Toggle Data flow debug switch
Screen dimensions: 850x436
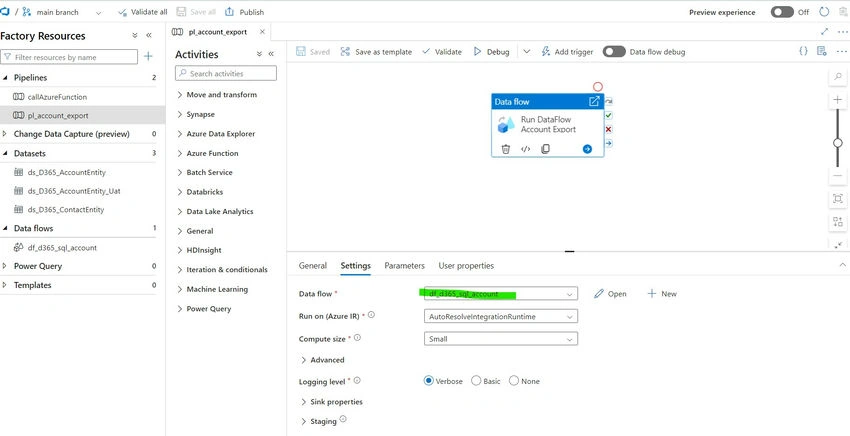[x=614, y=52]
